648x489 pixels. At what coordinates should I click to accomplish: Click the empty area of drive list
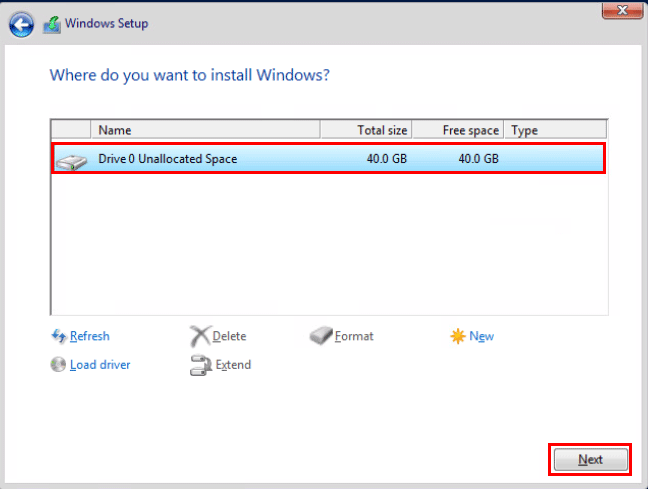329,244
